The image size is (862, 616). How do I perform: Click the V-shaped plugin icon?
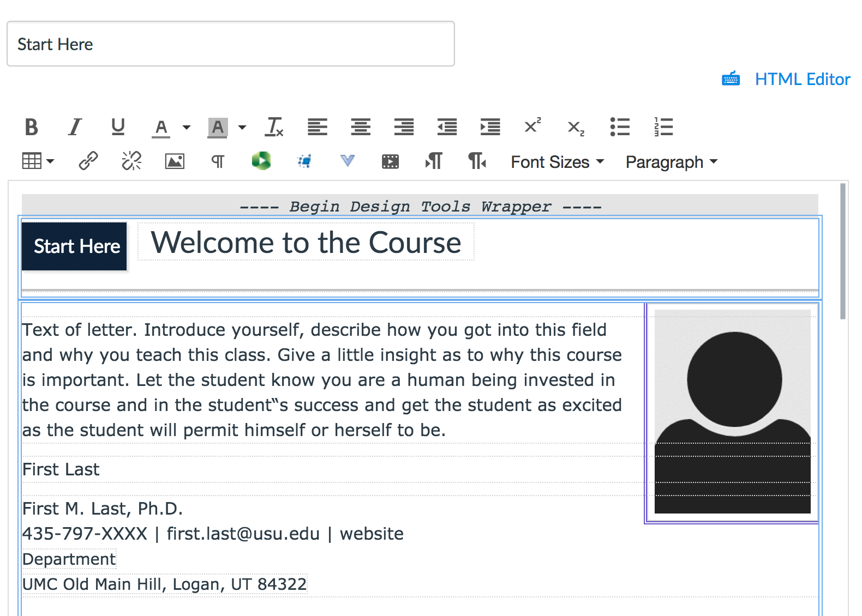click(348, 161)
